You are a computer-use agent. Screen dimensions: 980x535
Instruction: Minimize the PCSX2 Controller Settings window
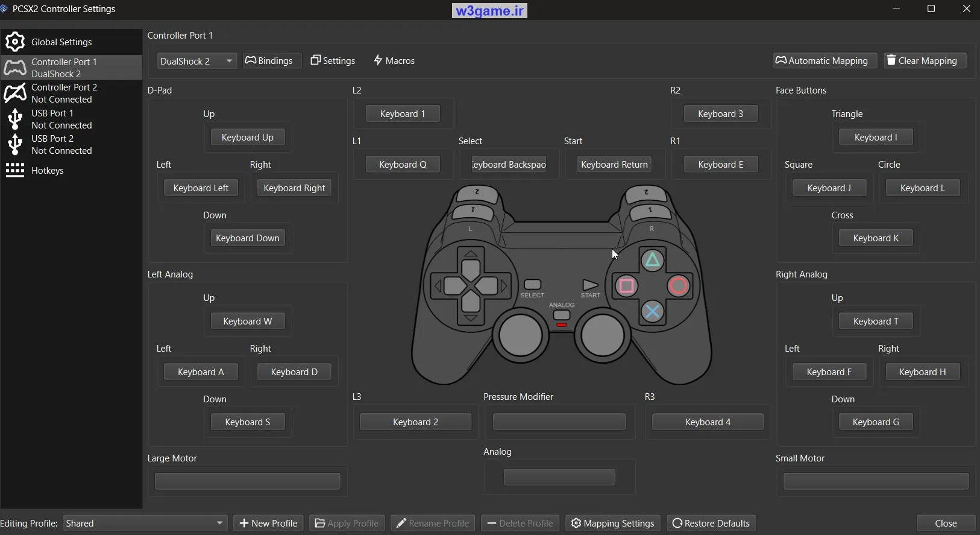(x=896, y=9)
